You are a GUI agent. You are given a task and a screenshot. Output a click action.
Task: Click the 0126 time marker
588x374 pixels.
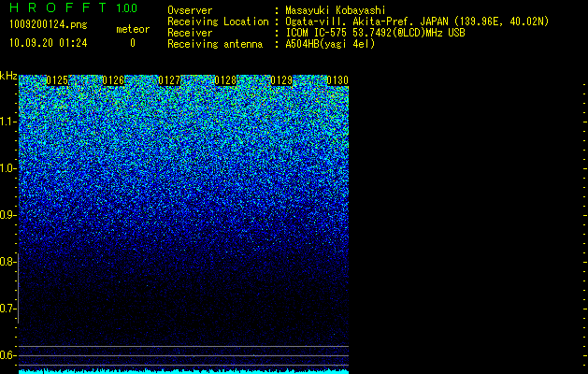[113, 80]
